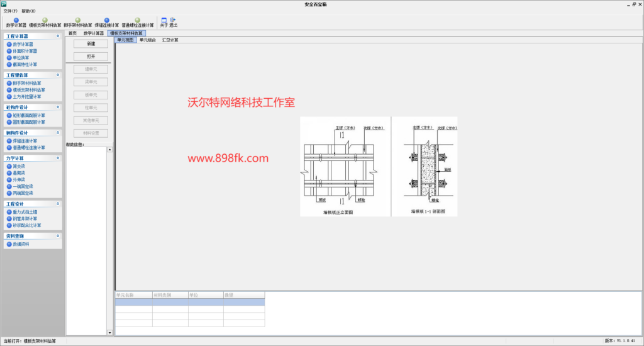Click the 打开 button

point(91,56)
